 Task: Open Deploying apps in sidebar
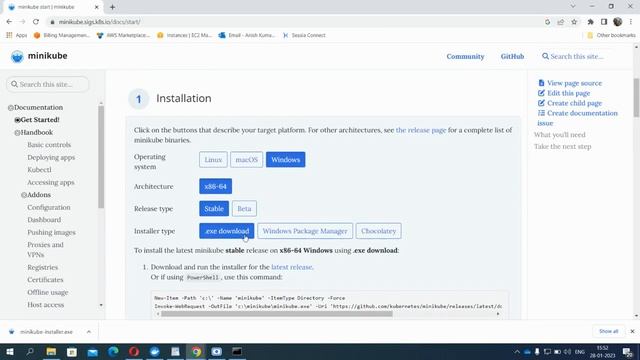pos(51,157)
